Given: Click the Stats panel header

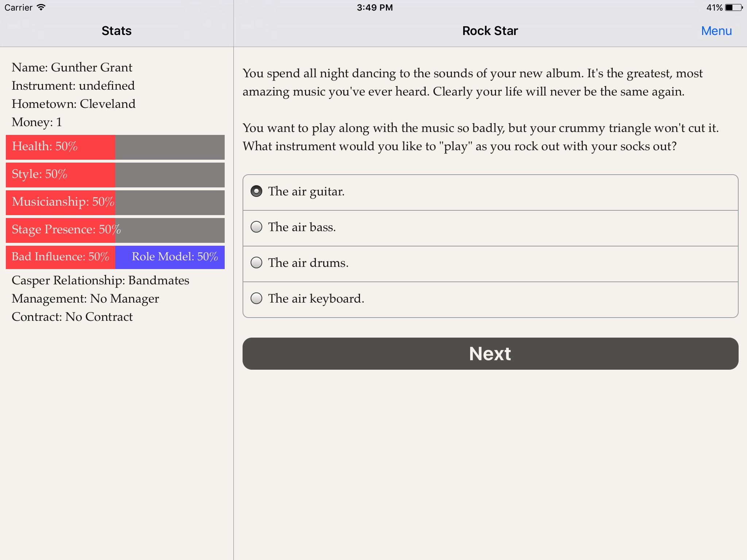Looking at the screenshot, I should click(x=115, y=31).
